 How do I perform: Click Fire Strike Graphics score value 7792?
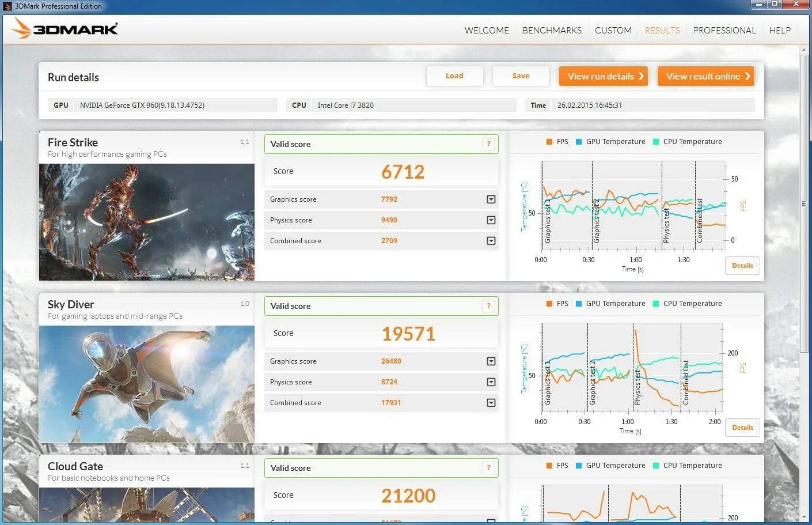389,199
